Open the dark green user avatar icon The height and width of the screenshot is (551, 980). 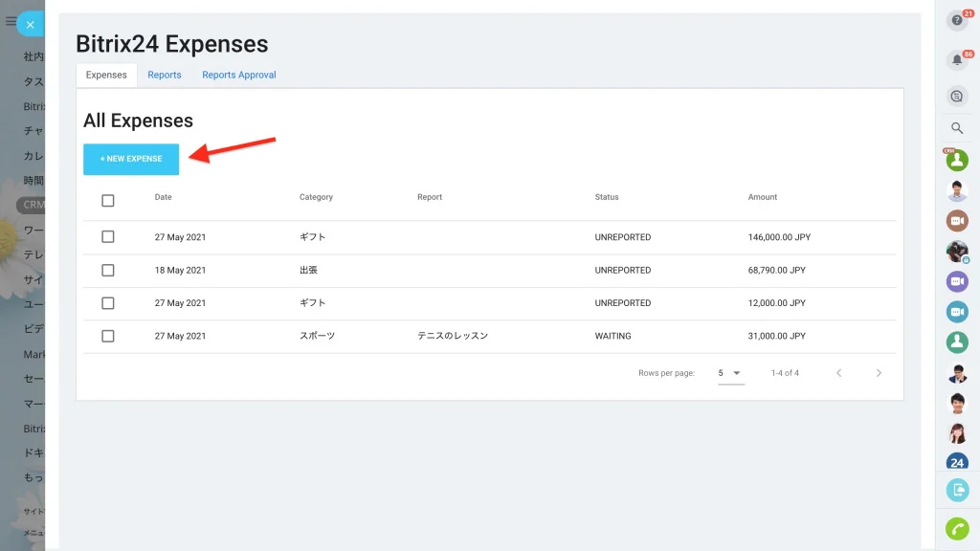pos(957,342)
